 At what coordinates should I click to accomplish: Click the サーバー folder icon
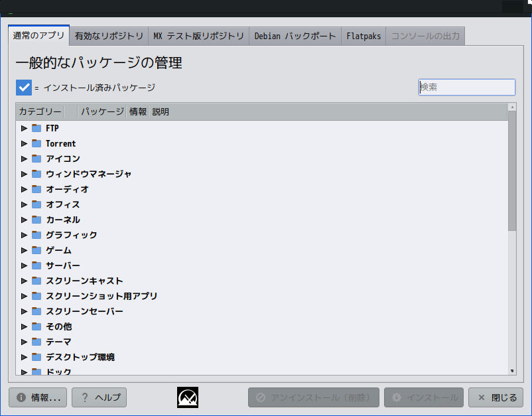click(36, 265)
